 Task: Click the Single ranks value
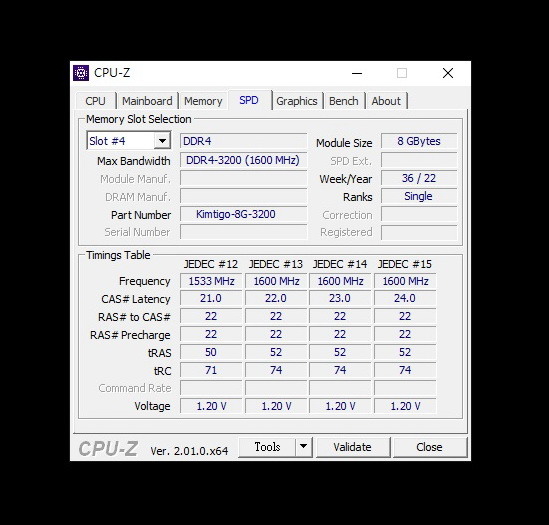point(419,196)
